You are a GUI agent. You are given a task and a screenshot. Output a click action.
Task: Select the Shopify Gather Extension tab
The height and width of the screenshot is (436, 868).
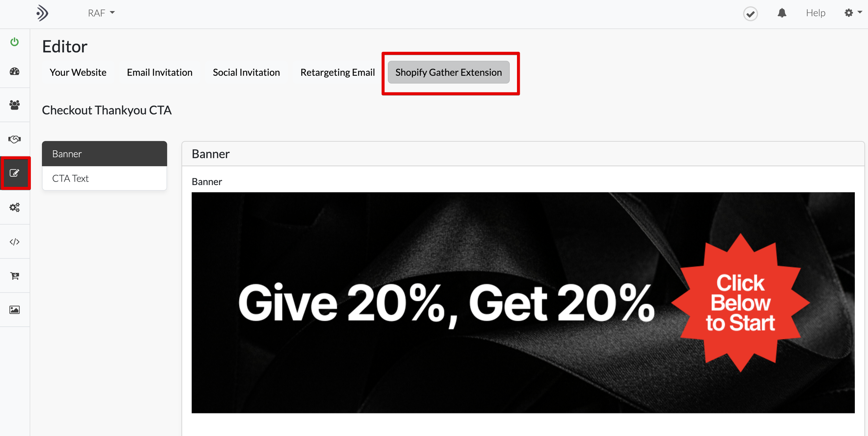(449, 72)
